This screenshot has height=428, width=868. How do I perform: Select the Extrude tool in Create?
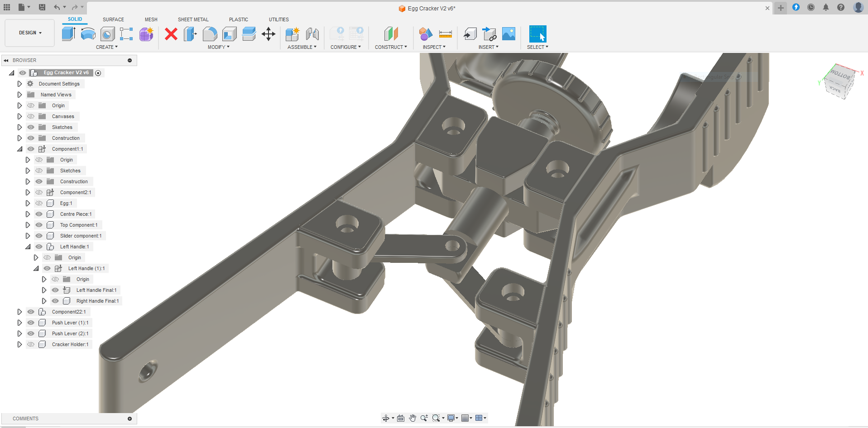68,34
